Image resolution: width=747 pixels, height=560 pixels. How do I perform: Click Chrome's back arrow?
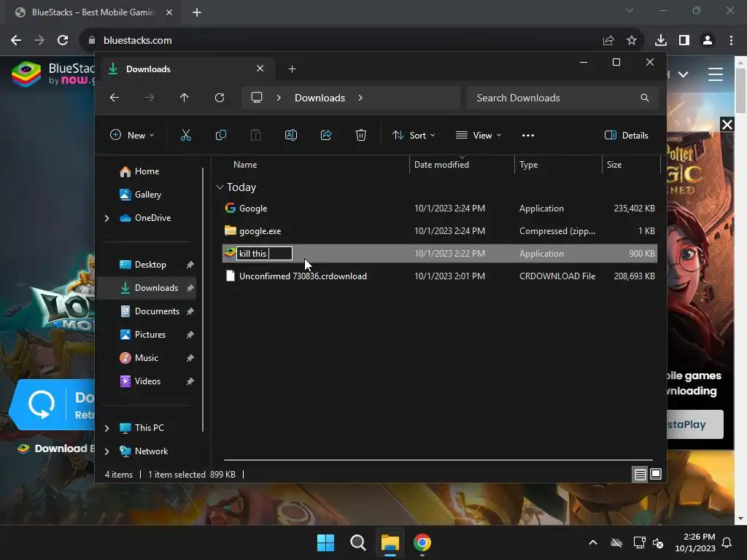(x=16, y=41)
